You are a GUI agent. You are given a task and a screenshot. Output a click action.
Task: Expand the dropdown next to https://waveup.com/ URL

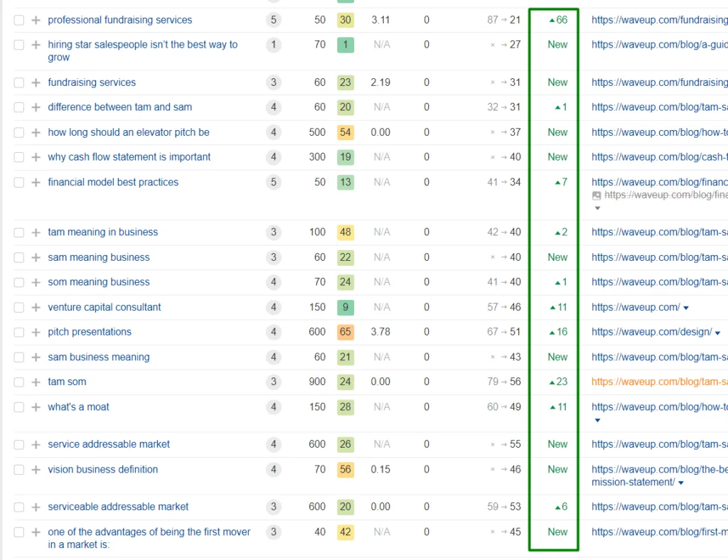(x=686, y=308)
